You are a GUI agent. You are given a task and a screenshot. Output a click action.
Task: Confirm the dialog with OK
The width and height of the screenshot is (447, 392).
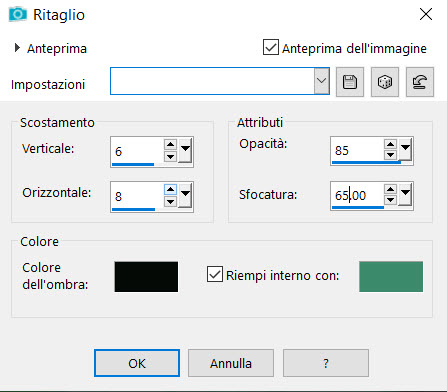point(137,363)
